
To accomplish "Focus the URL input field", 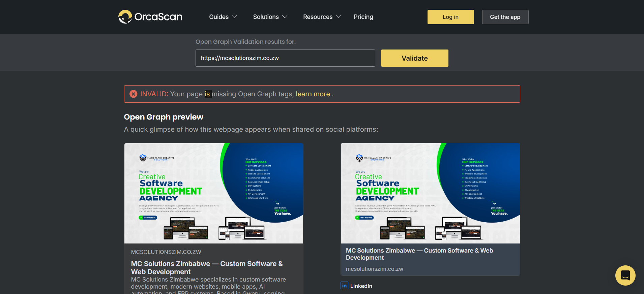I will click(285, 58).
